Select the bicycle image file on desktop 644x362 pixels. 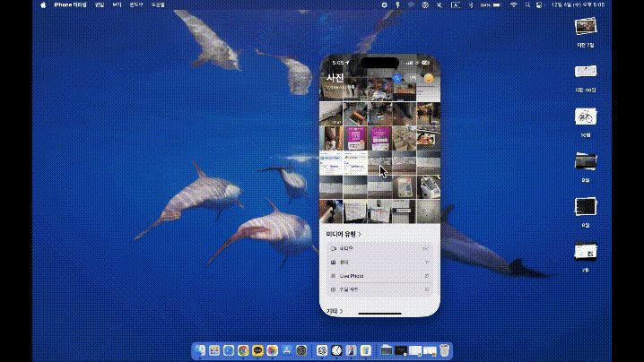click(586, 116)
